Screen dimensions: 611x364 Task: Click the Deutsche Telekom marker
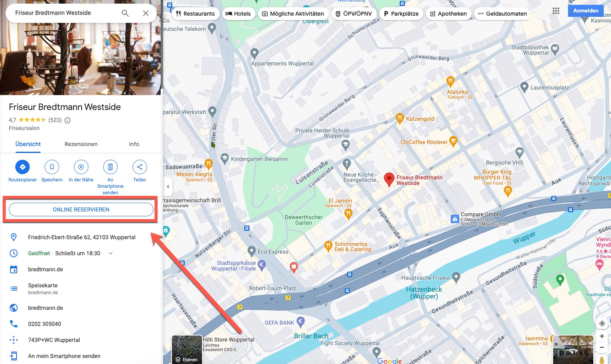coord(212,28)
